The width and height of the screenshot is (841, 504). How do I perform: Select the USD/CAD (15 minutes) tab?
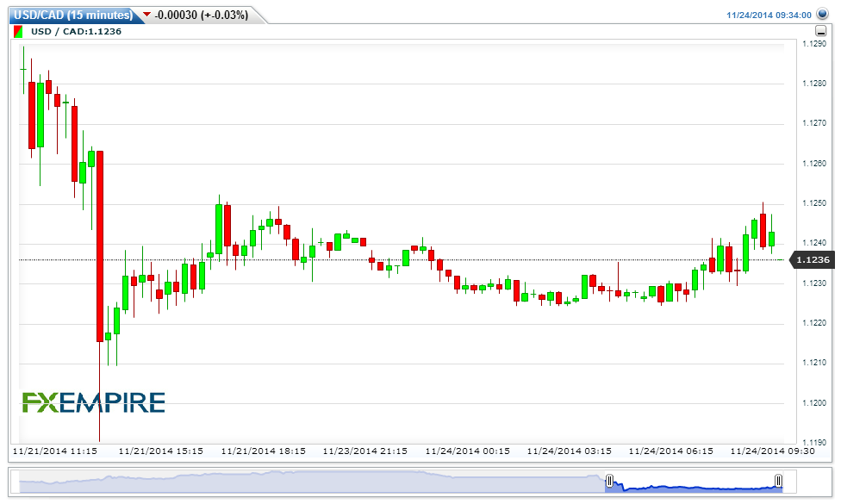(73, 15)
